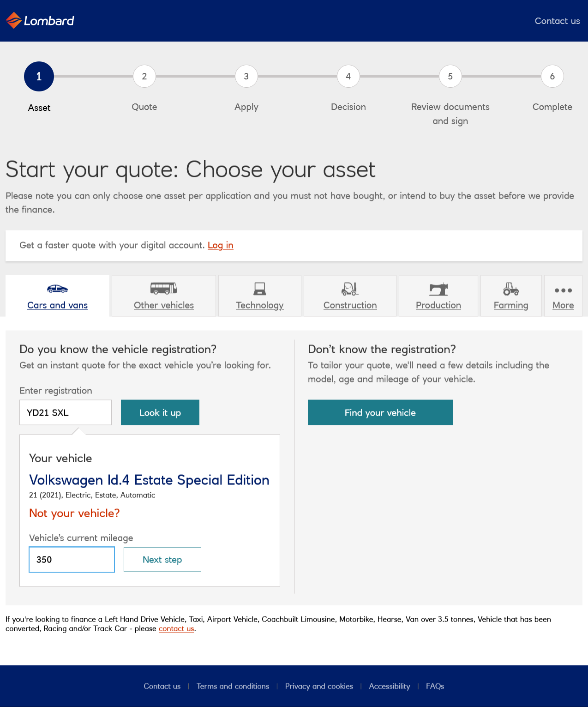Focus the Enter registration field
The image size is (588, 707).
66,412
